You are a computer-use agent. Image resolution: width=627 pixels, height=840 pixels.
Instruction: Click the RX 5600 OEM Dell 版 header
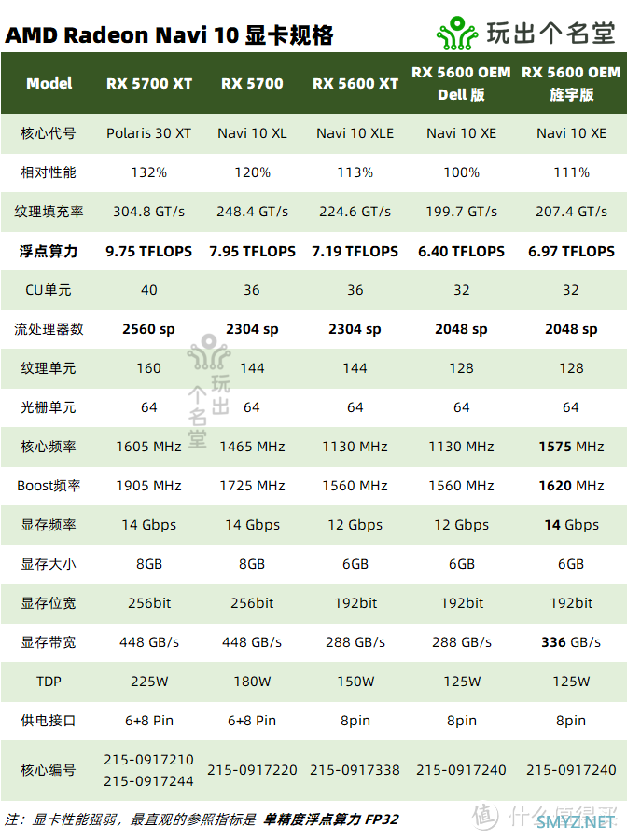461,84
